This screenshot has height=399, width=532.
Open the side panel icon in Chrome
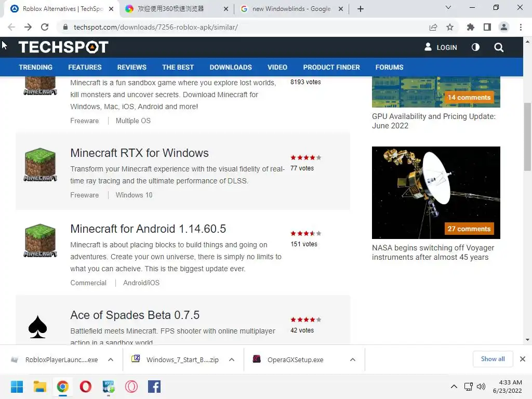(487, 27)
